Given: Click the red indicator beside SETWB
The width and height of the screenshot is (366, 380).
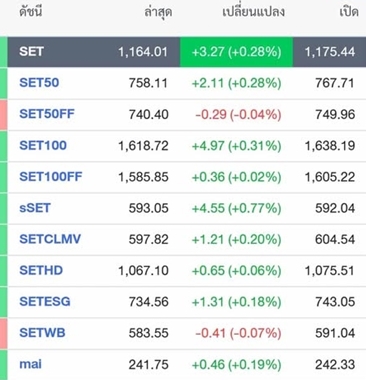Looking at the screenshot, I should point(3,333).
